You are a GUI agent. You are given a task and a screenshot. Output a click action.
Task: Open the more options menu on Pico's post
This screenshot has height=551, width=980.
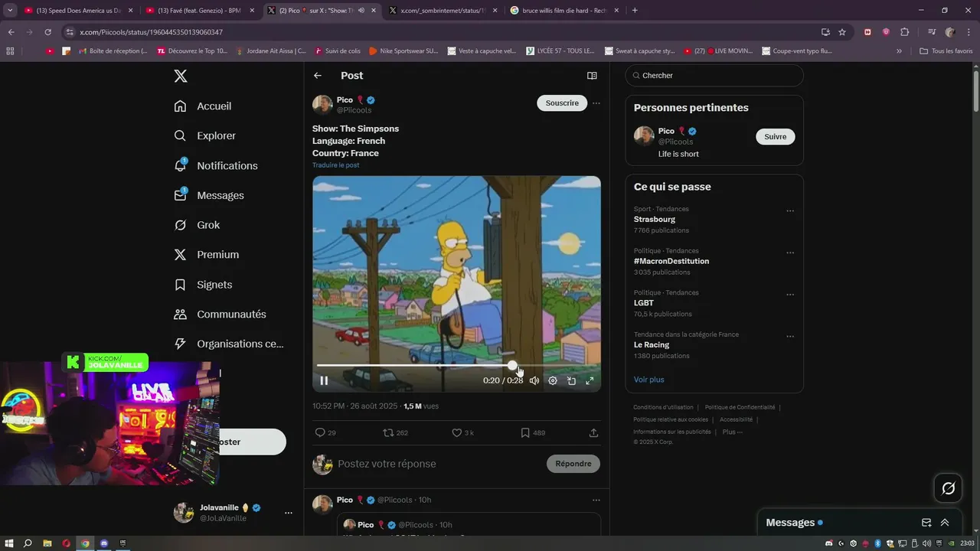(x=596, y=103)
